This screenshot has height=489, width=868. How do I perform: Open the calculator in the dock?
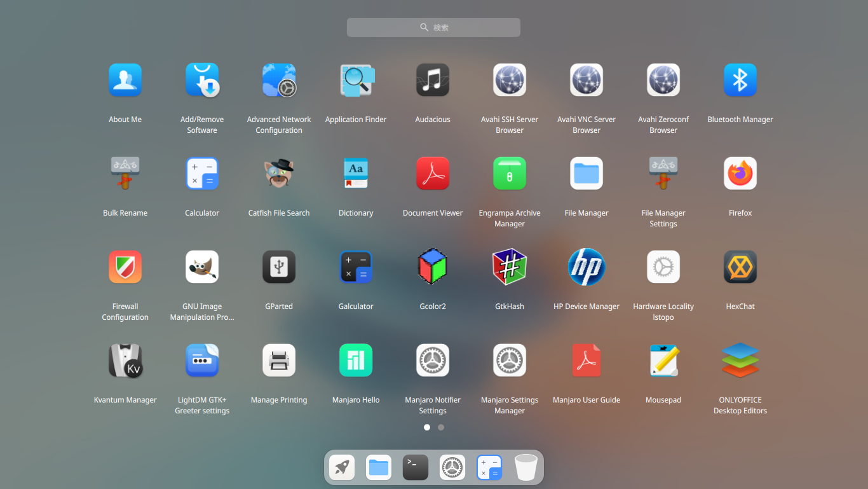coord(489,467)
